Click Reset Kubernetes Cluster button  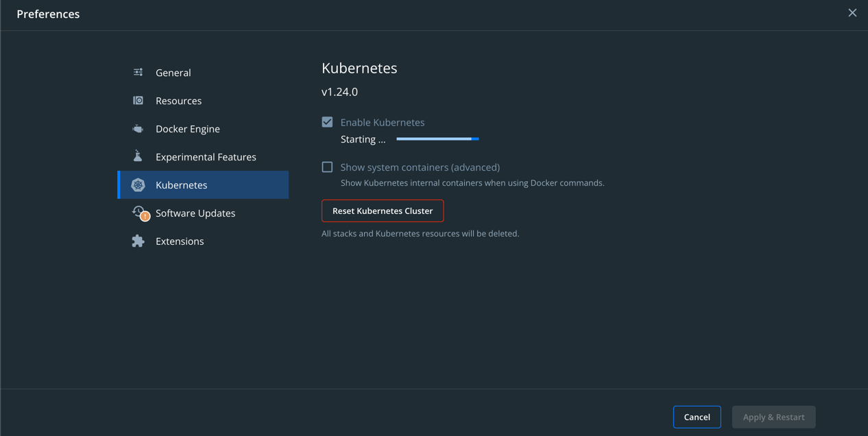pos(383,211)
